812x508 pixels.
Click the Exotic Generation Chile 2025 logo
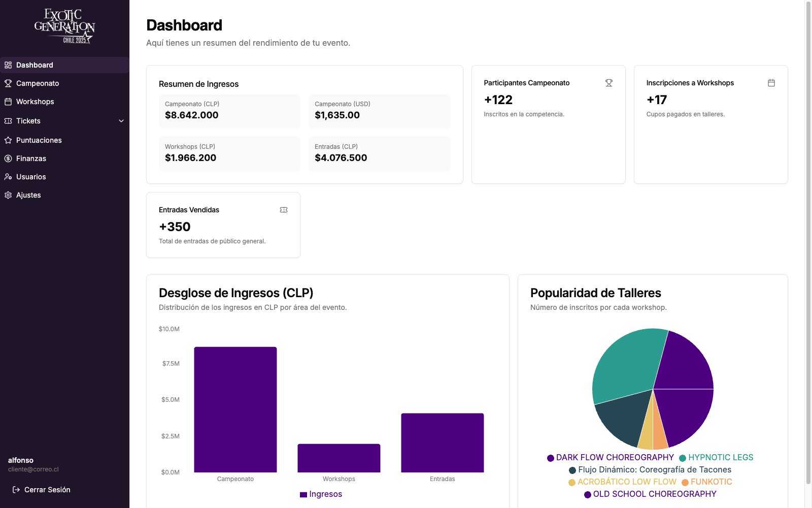[x=64, y=26]
